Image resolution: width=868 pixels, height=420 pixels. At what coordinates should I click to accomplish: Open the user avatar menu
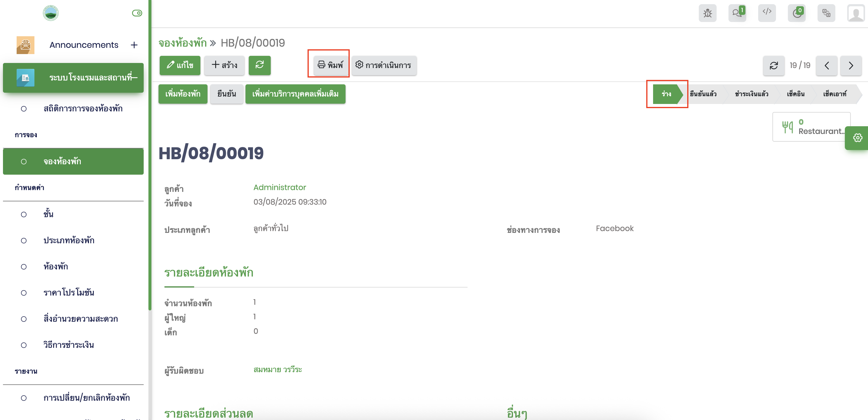tap(856, 13)
